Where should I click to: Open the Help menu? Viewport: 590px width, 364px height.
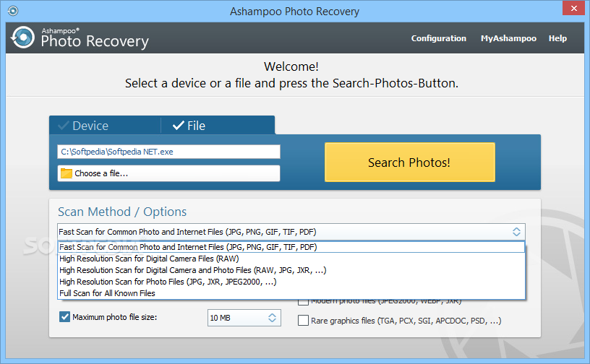tap(557, 38)
